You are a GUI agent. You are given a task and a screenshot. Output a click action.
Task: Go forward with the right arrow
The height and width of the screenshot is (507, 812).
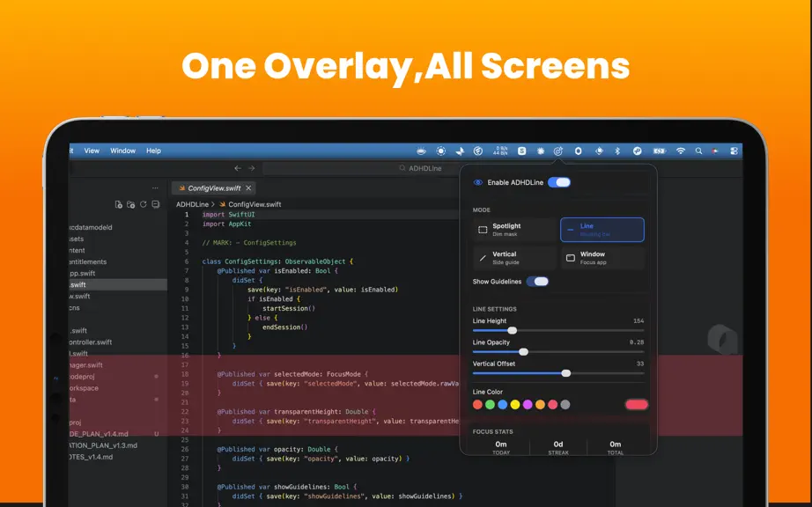pos(251,168)
